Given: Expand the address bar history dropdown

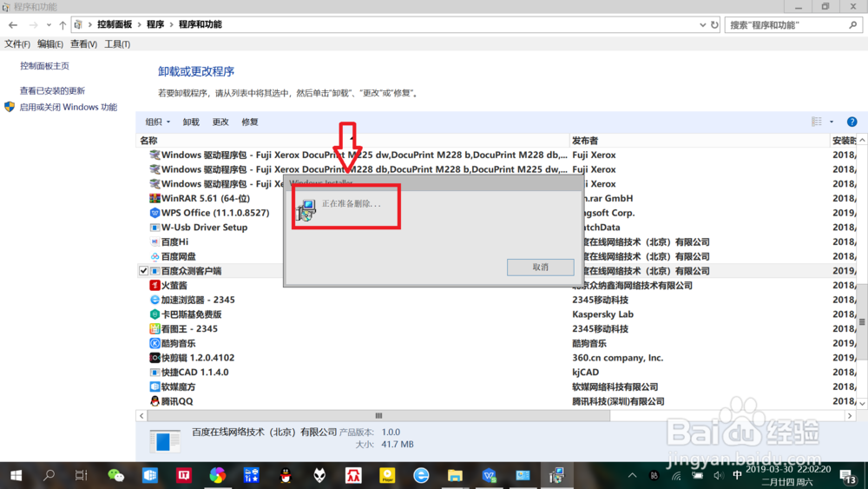Looking at the screenshot, I should click(x=702, y=25).
